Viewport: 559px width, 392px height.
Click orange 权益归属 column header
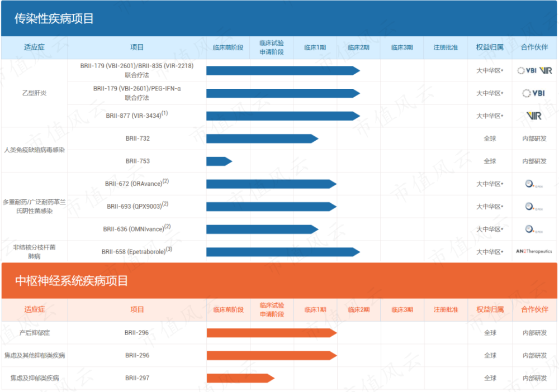[490, 309]
